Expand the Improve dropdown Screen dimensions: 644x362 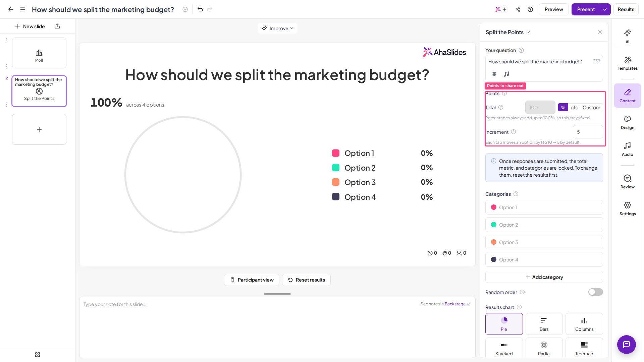click(x=277, y=28)
